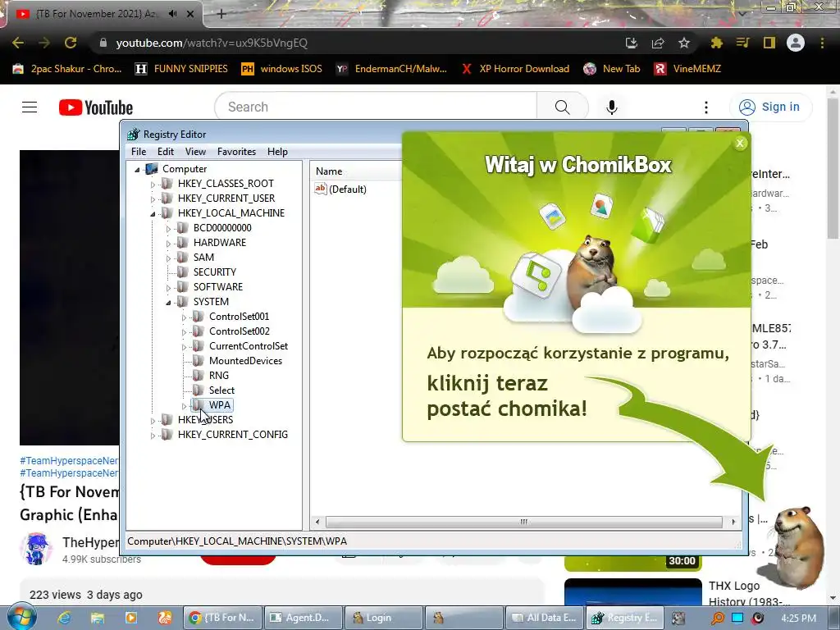Go back in the browser
This screenshot has width=840, height=630.
[x=18, y=43]
